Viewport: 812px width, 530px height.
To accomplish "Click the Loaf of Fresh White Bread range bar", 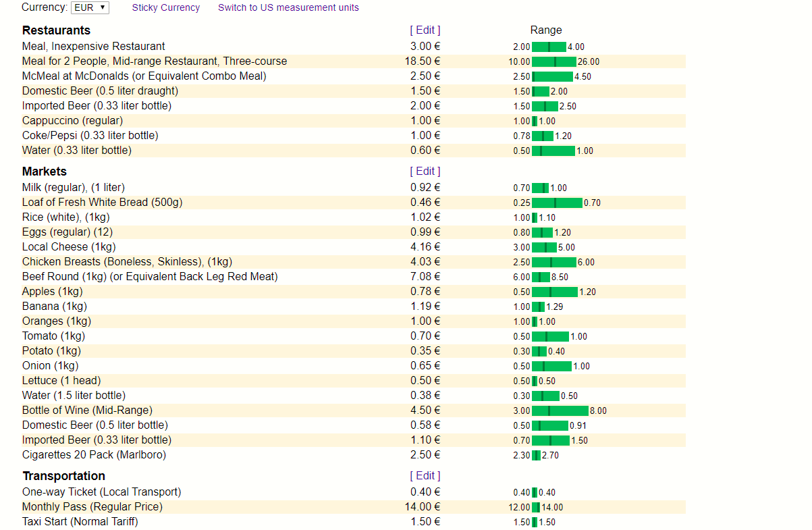I will point(557,203).
